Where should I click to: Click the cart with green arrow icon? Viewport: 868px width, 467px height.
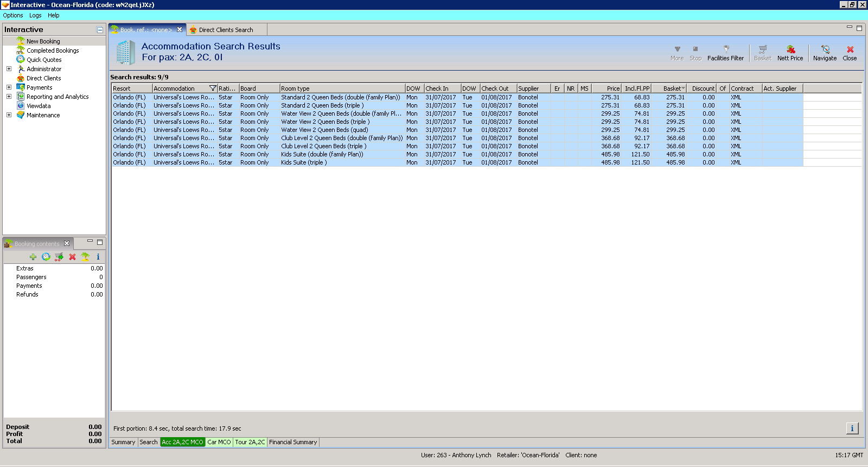59,257
